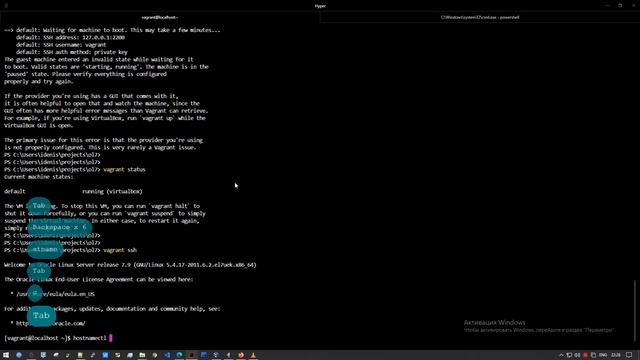This screenshot has height=360, width=640.
Task: Open the Hyper hamburger menu
Action: [6, 6]
